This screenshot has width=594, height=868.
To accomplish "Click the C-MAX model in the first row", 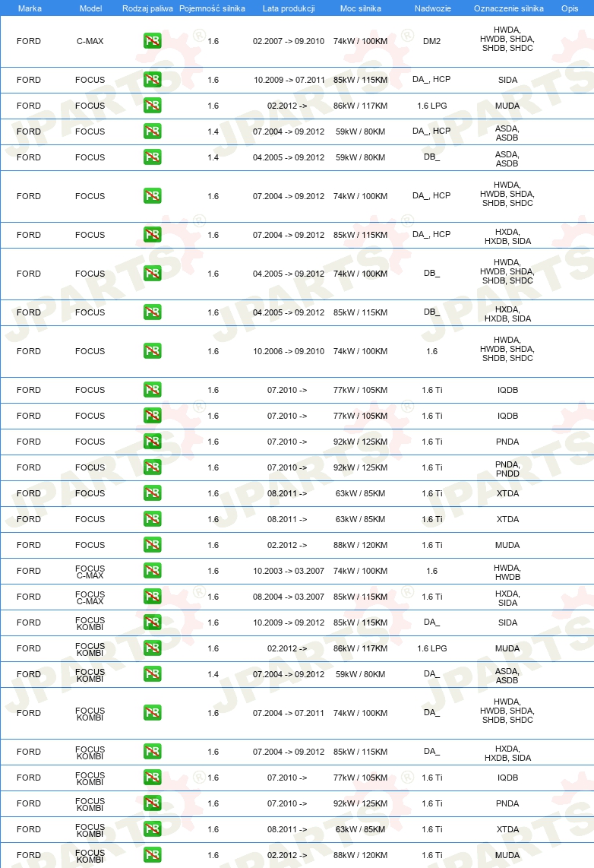I will pos(90,41).
